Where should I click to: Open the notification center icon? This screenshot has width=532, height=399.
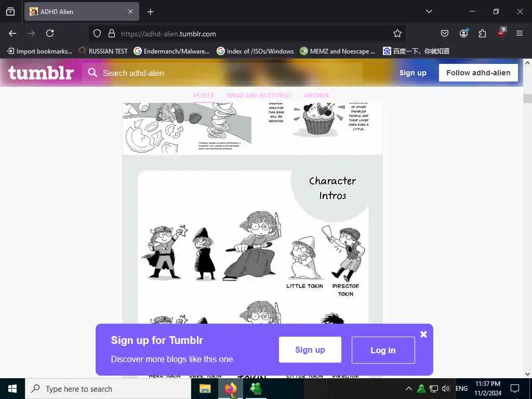(515, 389)
